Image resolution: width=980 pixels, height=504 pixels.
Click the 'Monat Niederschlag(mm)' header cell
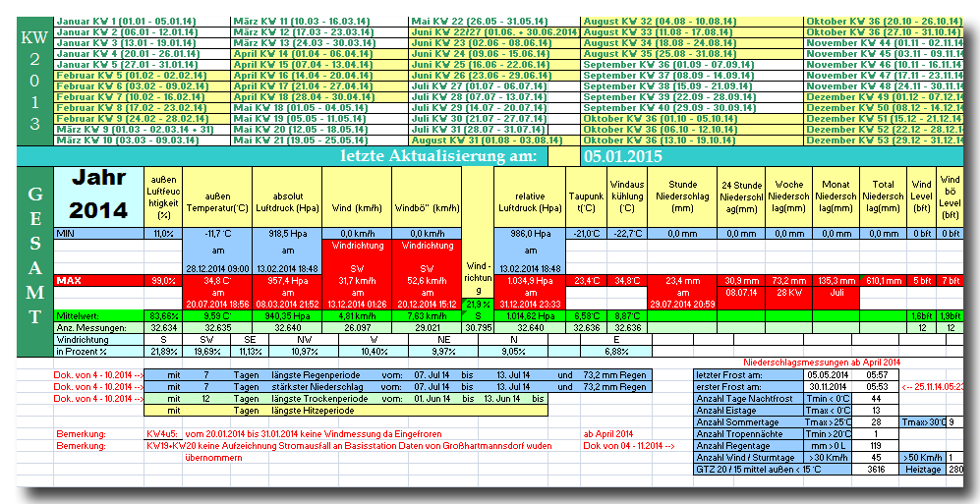pos(836,196)
